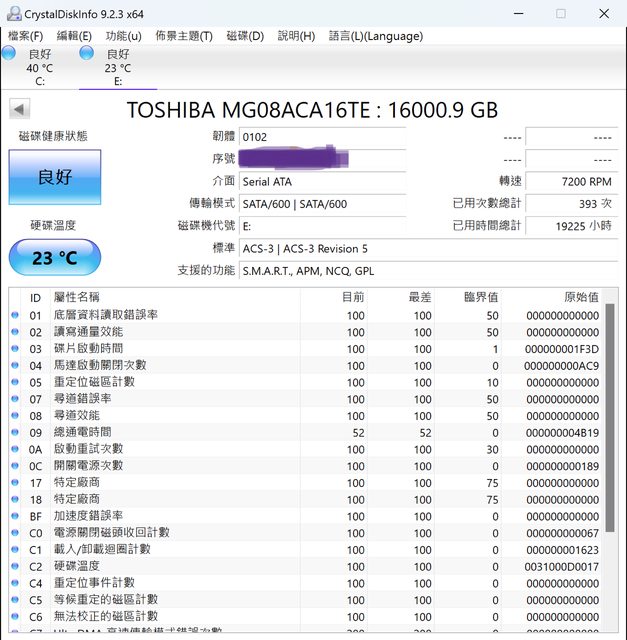
Task: Click the 原始值 column header
Action: point(552,298)
